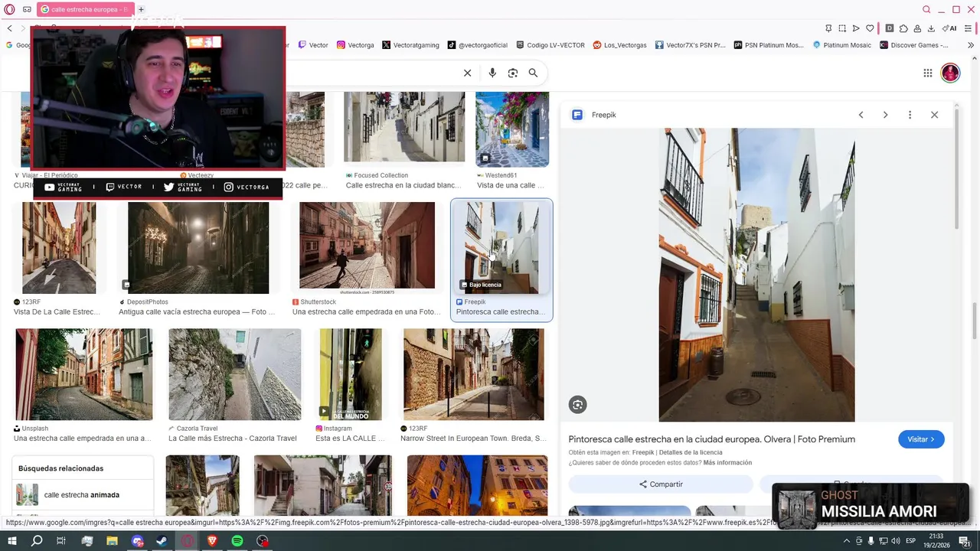Go to previous image in preview panel

pyautogui.click(x=861, y=115)
